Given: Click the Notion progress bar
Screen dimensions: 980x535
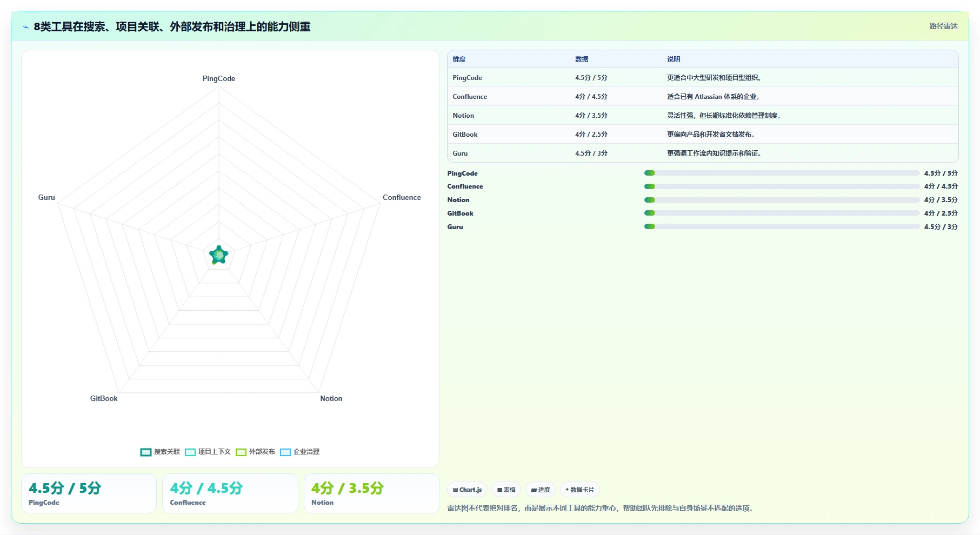Looking at the screenshot, I should click(782, 200).
